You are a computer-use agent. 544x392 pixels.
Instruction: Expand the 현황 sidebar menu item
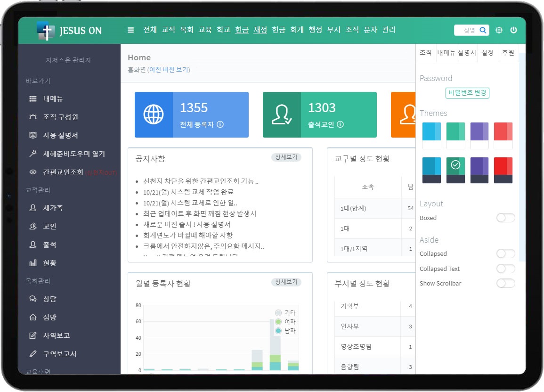coord(49,263)
